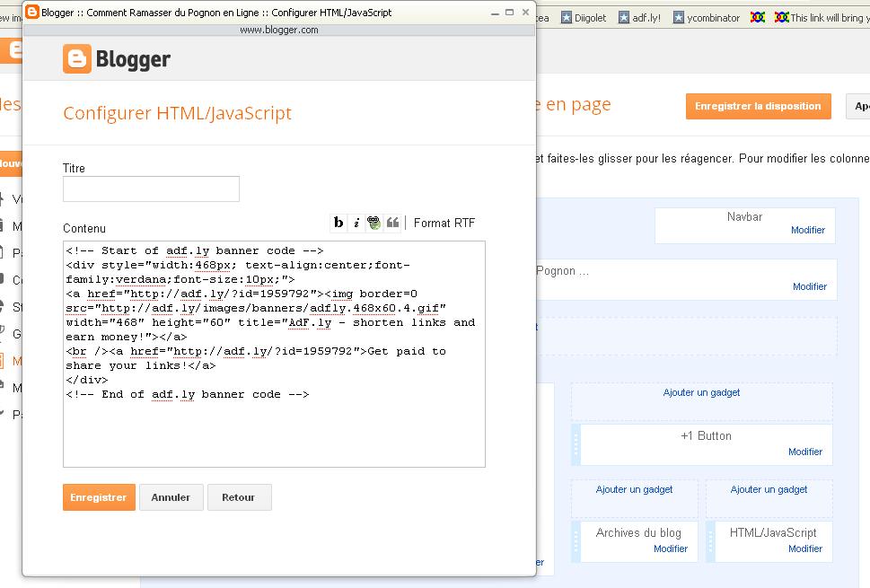The height and width of the screenshot is (588, 870).
Task: Click Modifier under HTML/JavaScript gadget in layout
Action: [x=805, y=549]
